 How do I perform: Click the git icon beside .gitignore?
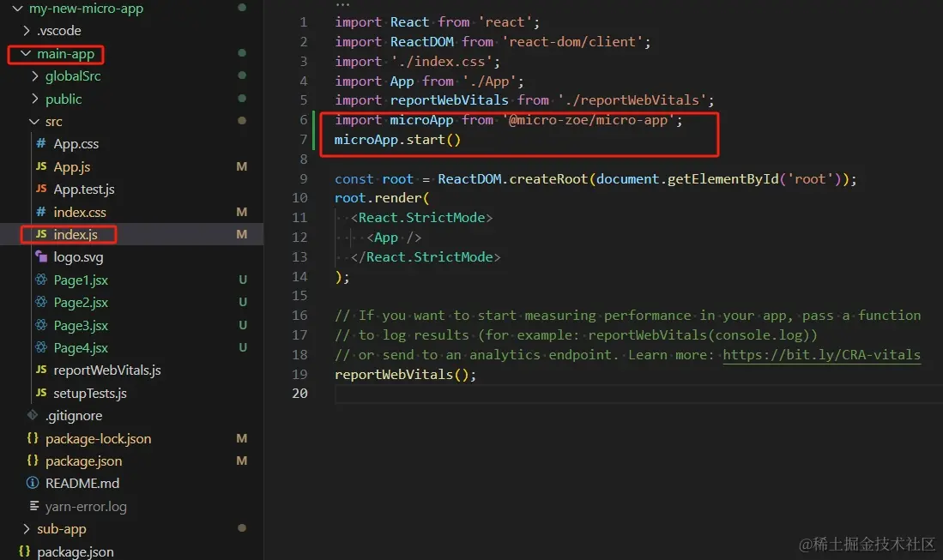[33, 414]
